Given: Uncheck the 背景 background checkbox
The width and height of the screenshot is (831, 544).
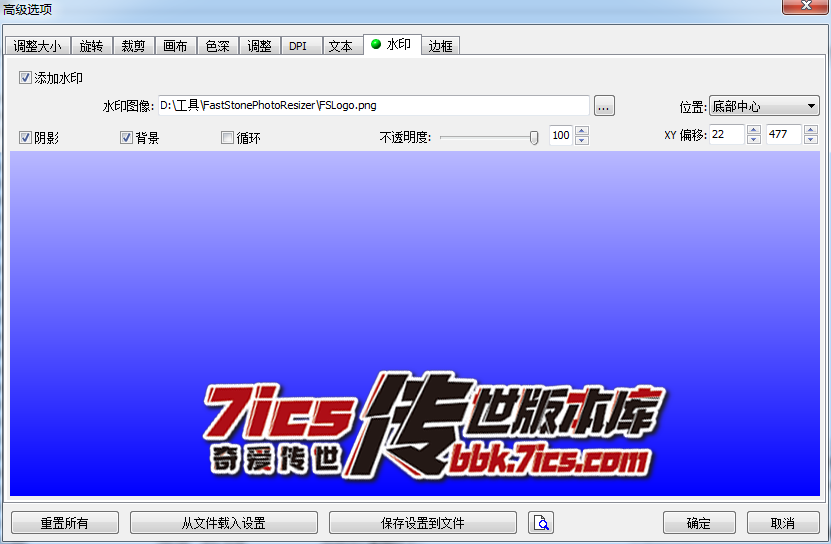Looking at the screenshot, I should click(126, 138).
